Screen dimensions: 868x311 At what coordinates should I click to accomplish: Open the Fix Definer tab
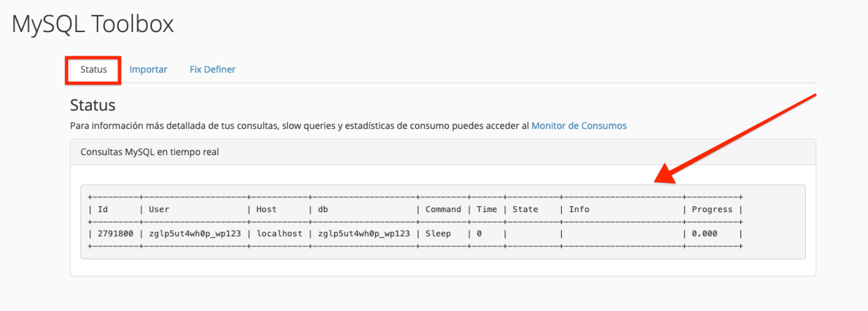pos(213,69)
